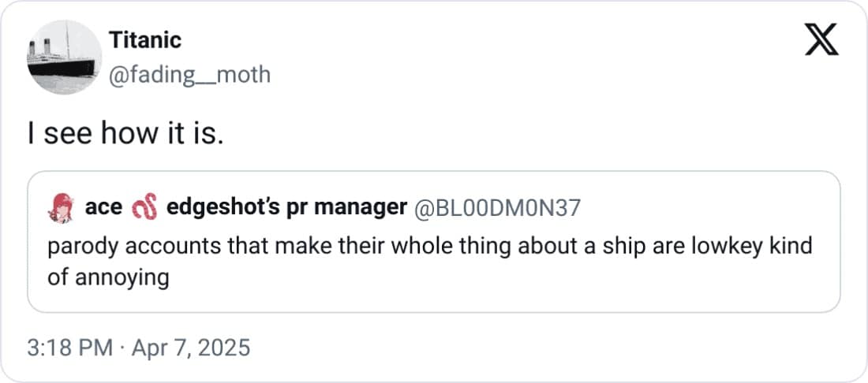Image resolution: width=868 pixels, height=383 pixels.
Task: Click the tweet text "I see how it is."
Action: click(x=125, y=133)
